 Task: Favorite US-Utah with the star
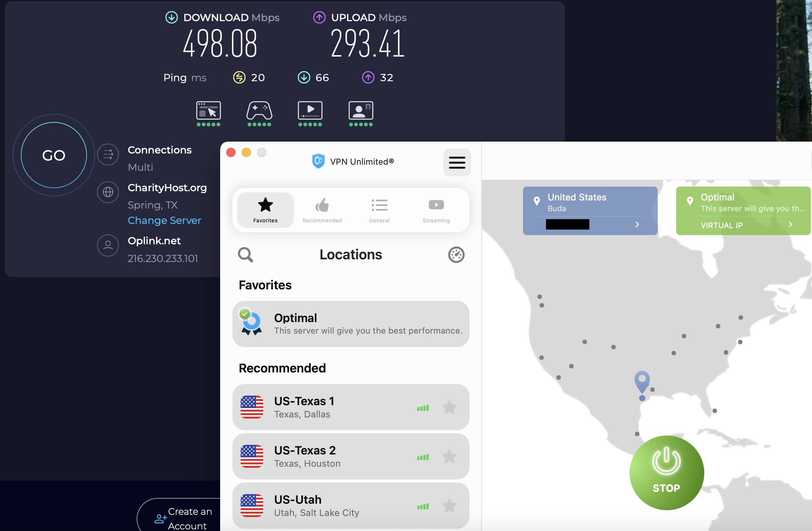[x=449, y=506]
